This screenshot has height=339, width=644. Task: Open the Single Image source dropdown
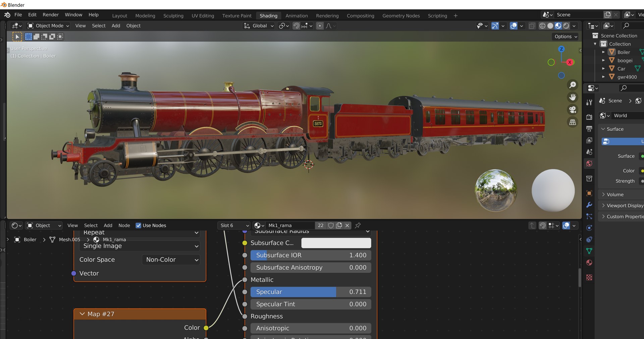click(x=140, y=246)
